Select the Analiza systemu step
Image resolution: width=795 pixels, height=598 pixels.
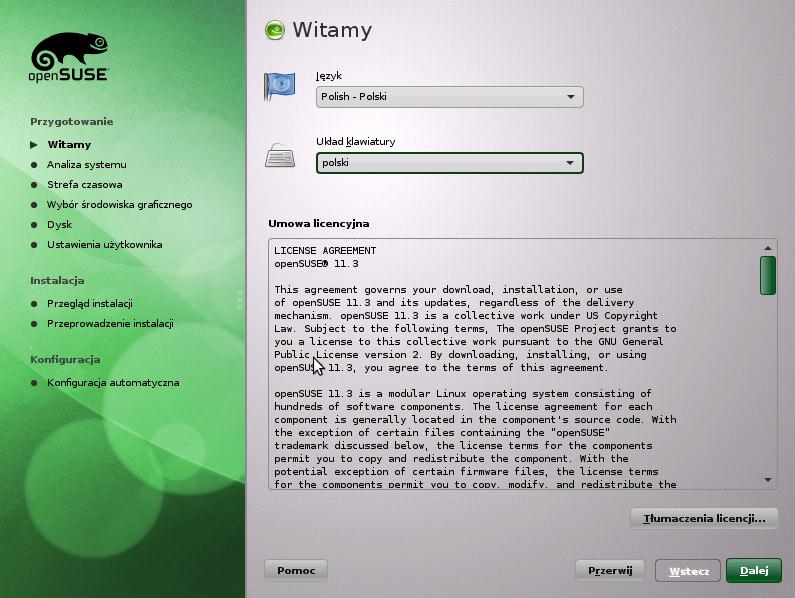click(87, 165)
